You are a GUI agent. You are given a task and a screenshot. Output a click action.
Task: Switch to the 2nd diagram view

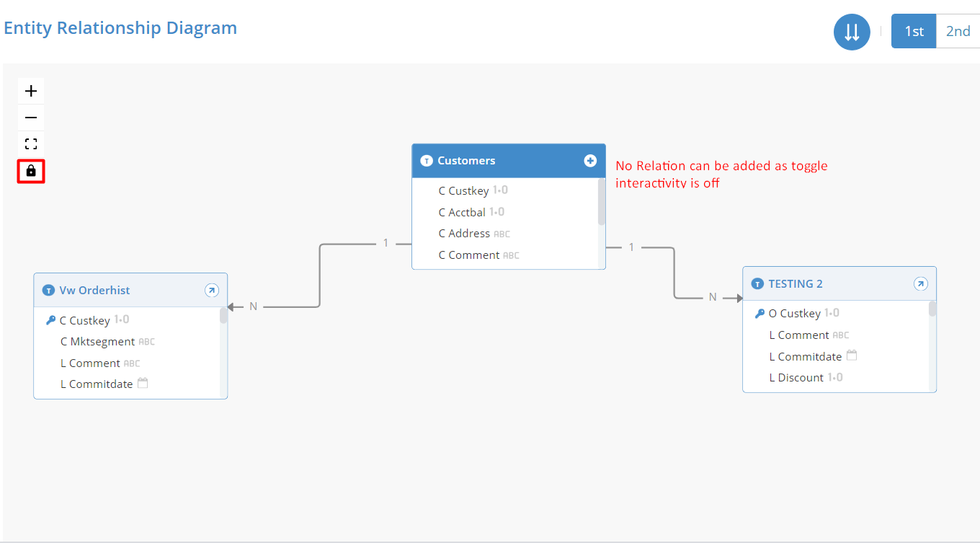pos(958,31)
